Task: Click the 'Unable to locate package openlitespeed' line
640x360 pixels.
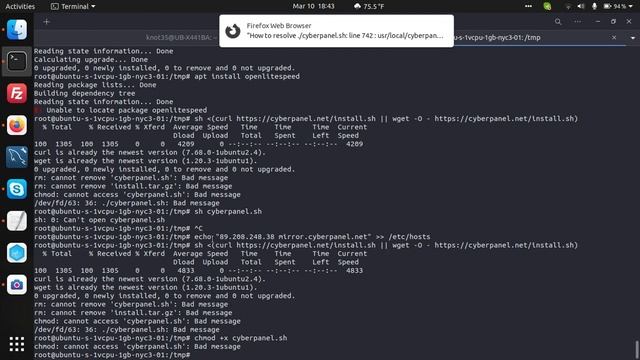Action: [120, 110]
